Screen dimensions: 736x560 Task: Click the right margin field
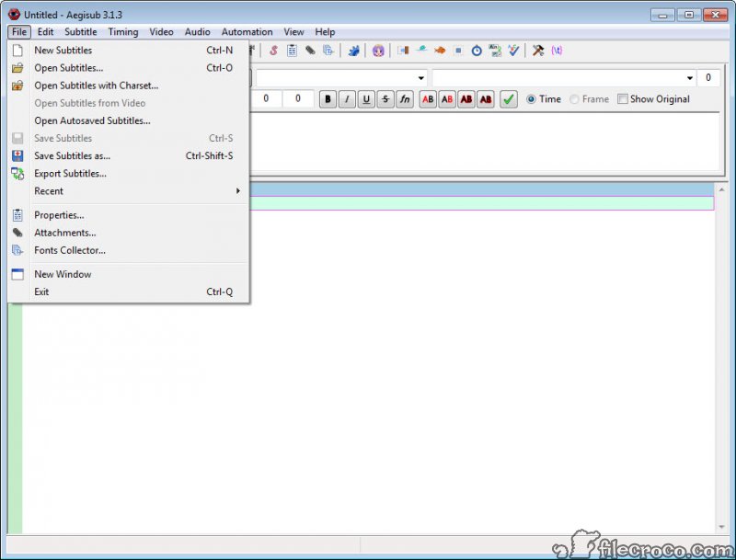(x=266, y=98)
